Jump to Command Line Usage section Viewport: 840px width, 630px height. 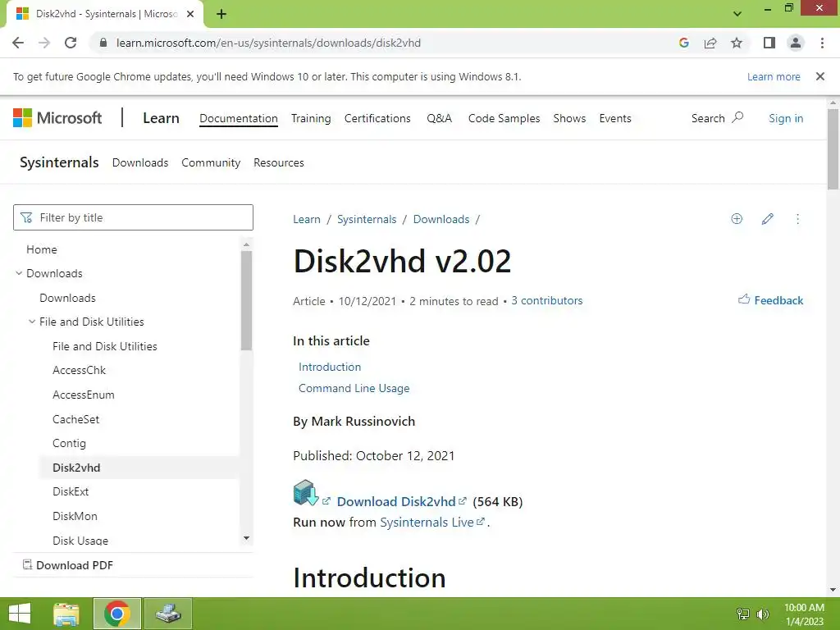[x=354, y=388]
